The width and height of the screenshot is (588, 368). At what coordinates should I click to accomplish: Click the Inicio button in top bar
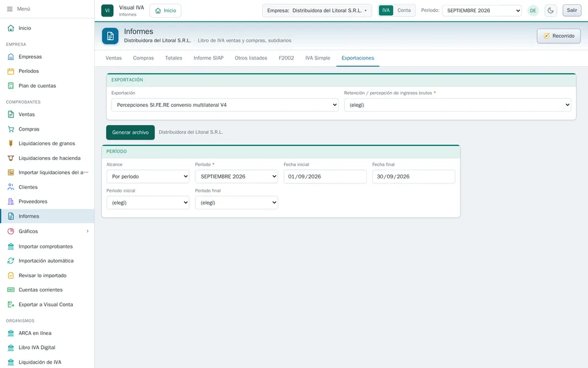pyautogui.click(x=165, y=10)
